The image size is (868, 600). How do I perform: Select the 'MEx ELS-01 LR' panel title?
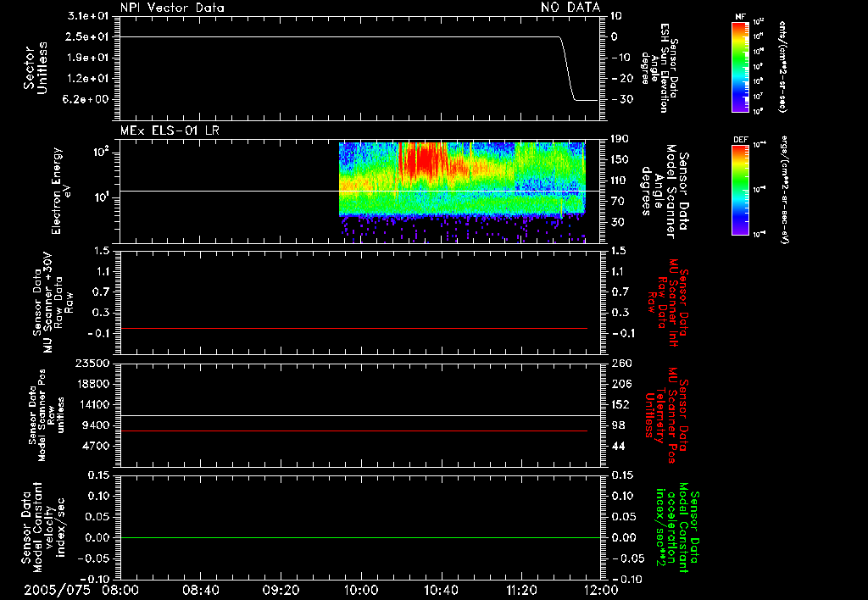tap(170, 131)
